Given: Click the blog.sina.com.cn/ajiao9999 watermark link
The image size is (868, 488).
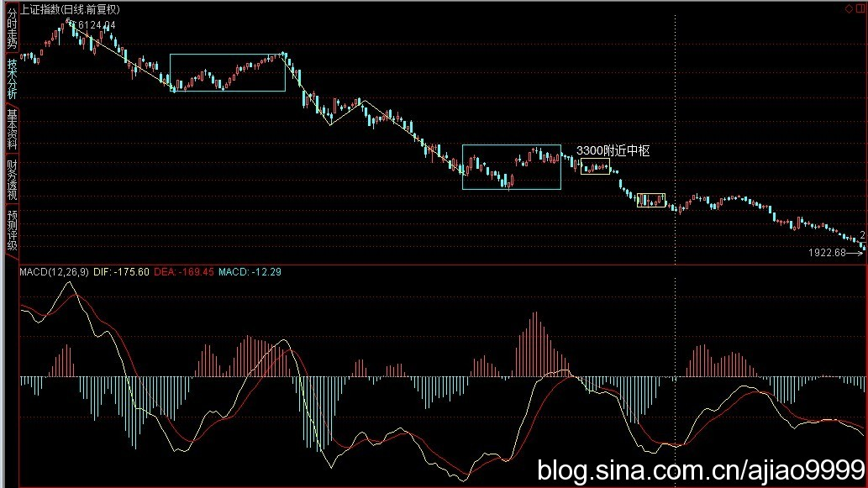Looking at the screenshot, I should pos(701,469).
